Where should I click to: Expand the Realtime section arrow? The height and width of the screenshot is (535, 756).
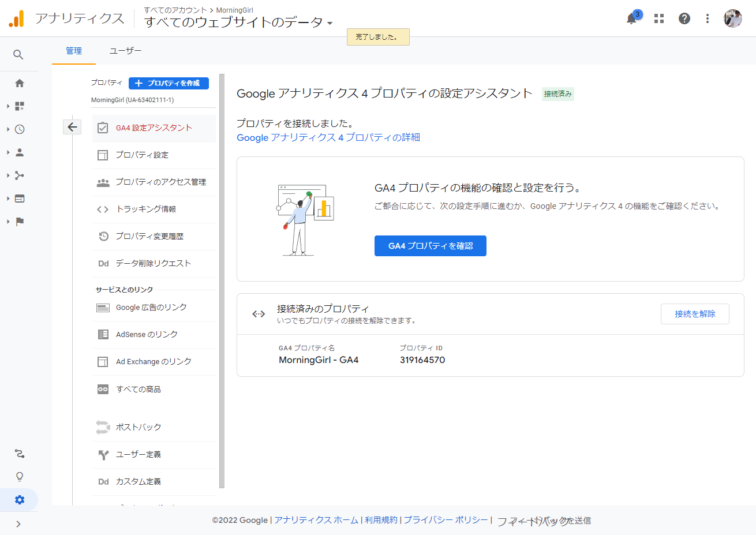pyautogui.click(x=8, y=129)
